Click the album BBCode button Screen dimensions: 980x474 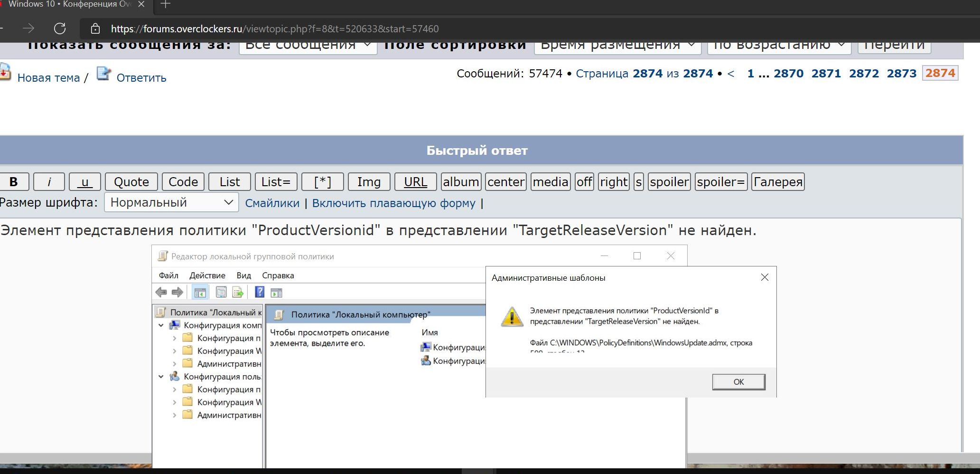tap(461, 182)
